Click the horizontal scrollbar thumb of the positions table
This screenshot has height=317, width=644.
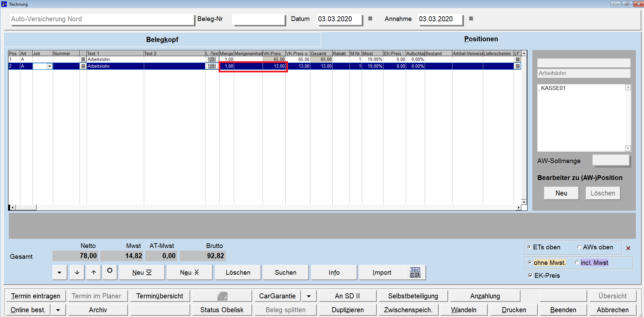[x=26, y=207]
